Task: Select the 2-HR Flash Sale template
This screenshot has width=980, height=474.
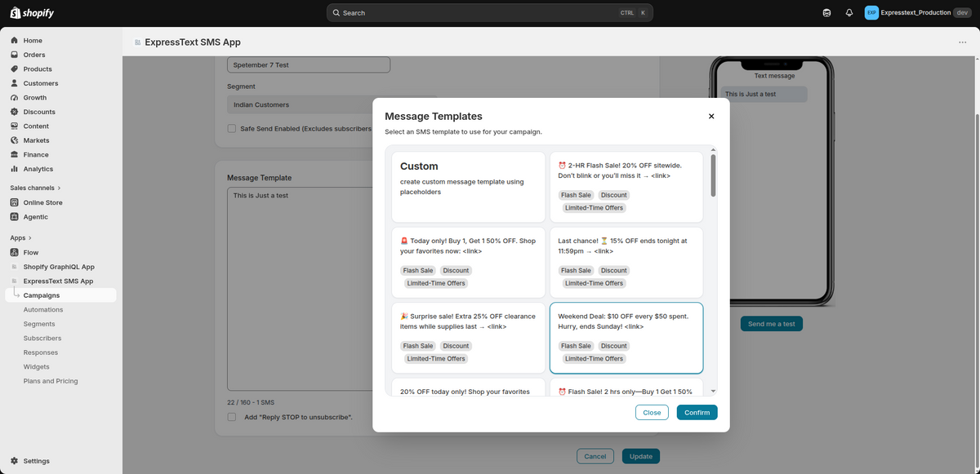Action: [626, 187]
